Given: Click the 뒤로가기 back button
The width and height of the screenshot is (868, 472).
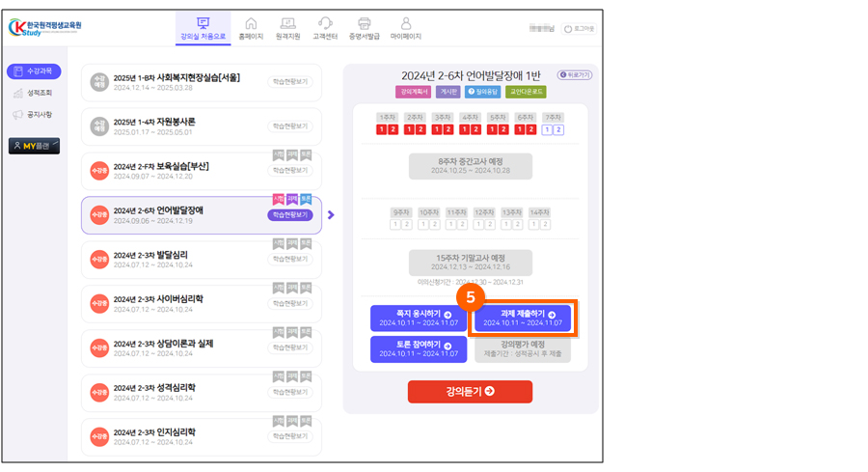Looking at the screenshot, I should (575, 74).
